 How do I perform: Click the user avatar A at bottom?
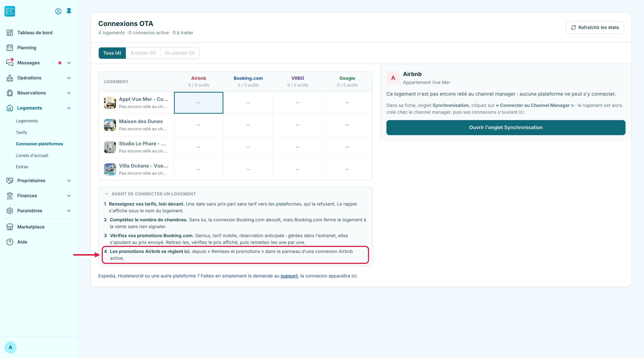click(x=11, y=347)
